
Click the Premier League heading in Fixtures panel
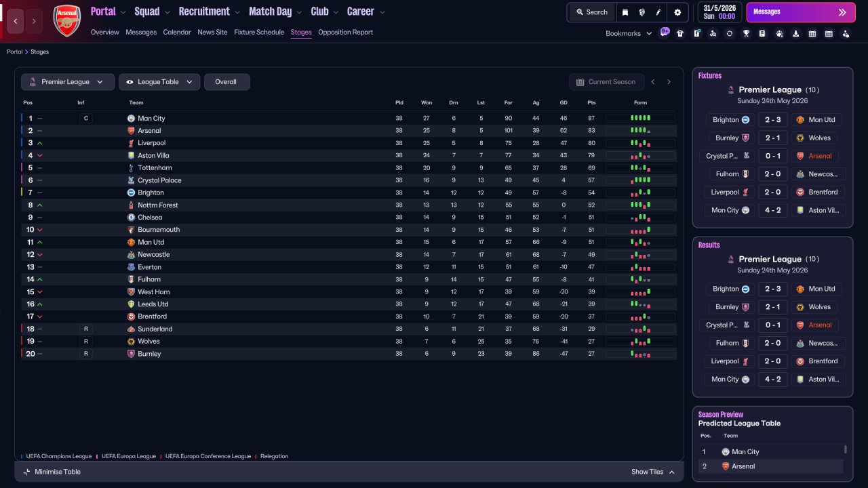pos(770,89)
